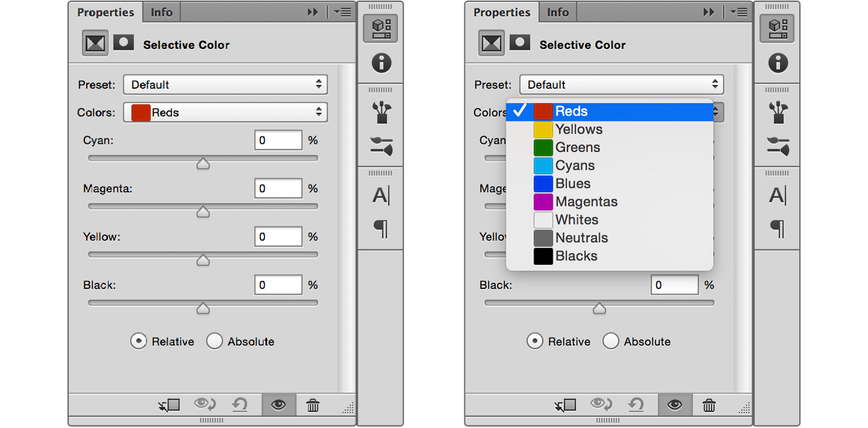Click the reset arrow icon in the left panel
Image resolution: width=868 pixels, height=428 pixels.
click(239, 406)
